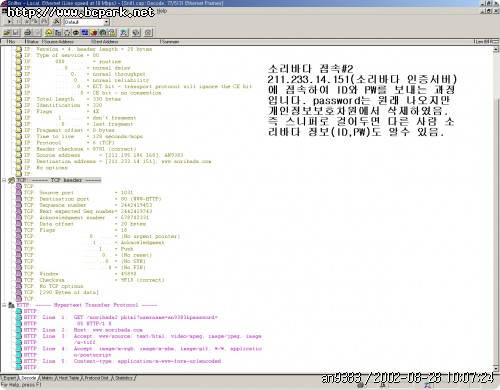Click the Alarm Log toolbar icon
This screenshot has height=390, width=500.
point(112,32)
